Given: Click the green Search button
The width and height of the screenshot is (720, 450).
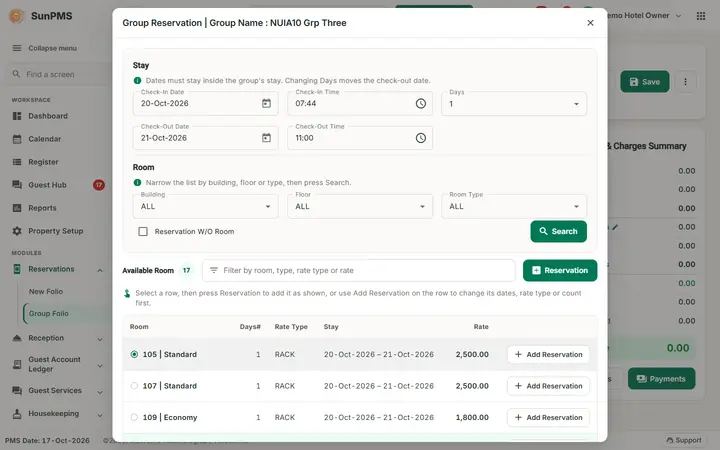Looking at the screenshot, I should pyautogui.click(x=558, y=231).
